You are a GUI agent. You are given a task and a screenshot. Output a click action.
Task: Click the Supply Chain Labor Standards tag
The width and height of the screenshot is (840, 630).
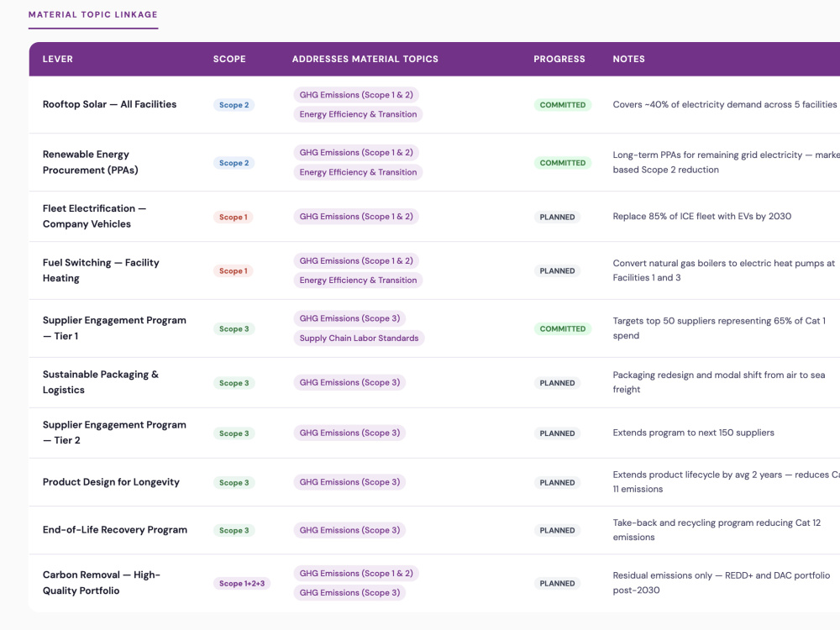coord(359,338)
